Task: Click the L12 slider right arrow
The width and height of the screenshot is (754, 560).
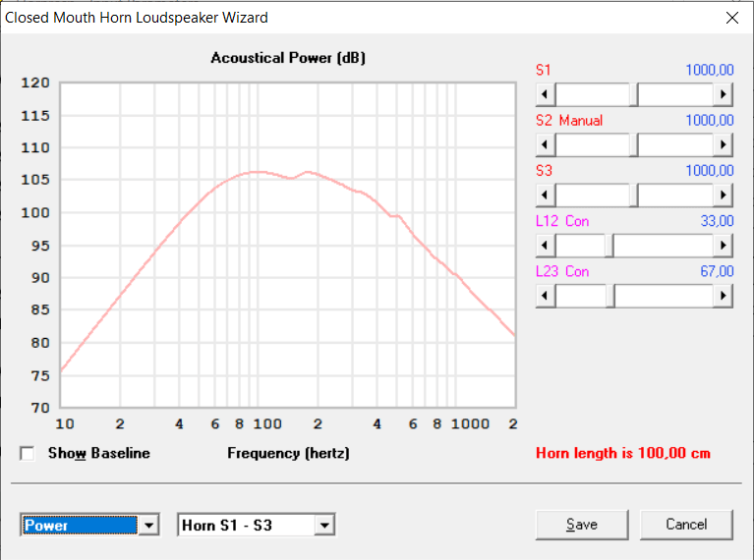Action: coord(723,246)
